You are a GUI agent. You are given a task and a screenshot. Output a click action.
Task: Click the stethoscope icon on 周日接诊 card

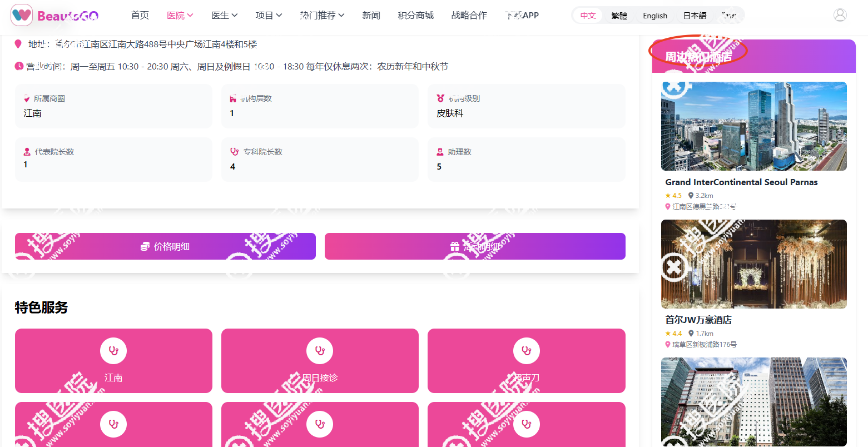pyautogui.click(x=320, y=351)
